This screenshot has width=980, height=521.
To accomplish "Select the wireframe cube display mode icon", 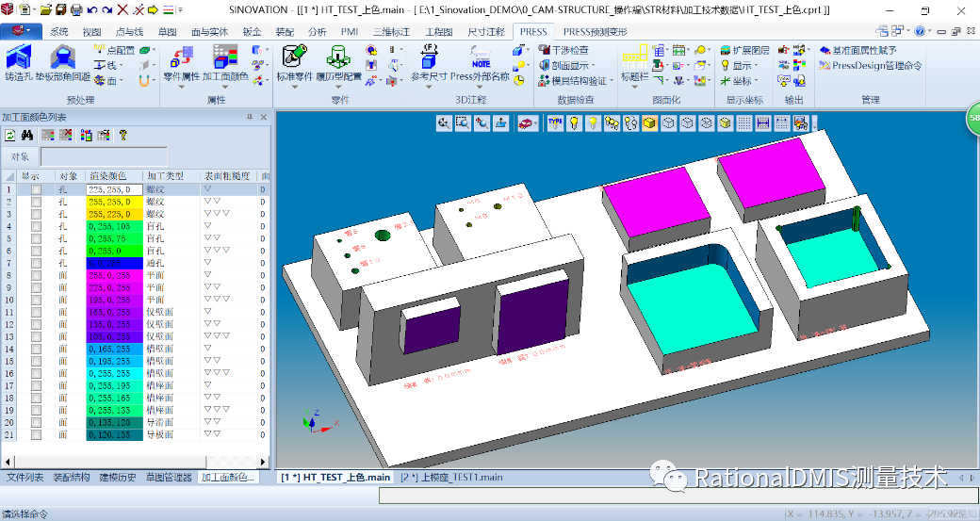I will coord(669,123).
